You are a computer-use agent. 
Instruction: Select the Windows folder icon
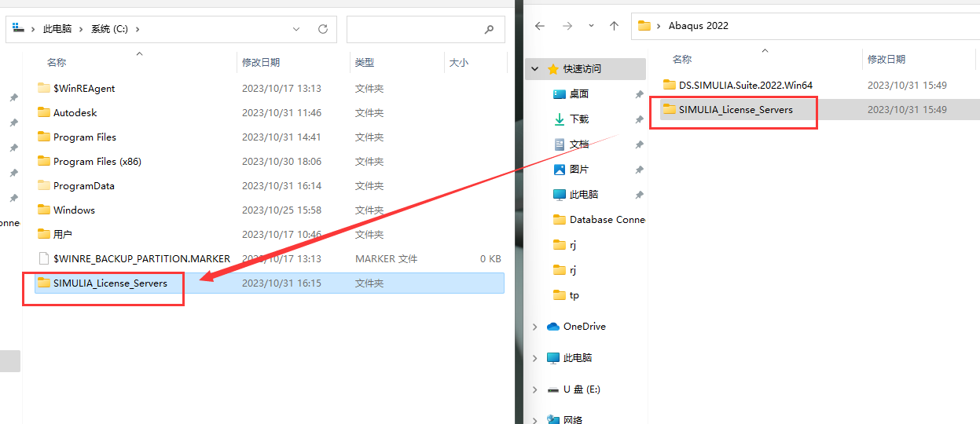point(44,210)
